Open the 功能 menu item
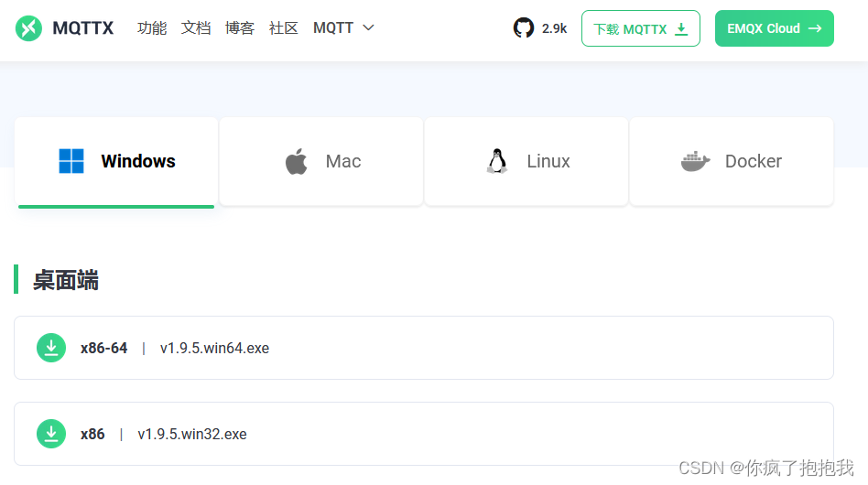Viewport: 868px width, 485px height. tap(152, 27)
